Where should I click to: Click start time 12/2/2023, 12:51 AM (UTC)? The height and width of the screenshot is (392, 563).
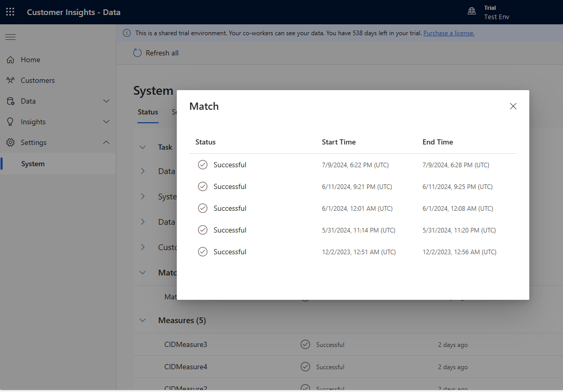tap(359, 252)
